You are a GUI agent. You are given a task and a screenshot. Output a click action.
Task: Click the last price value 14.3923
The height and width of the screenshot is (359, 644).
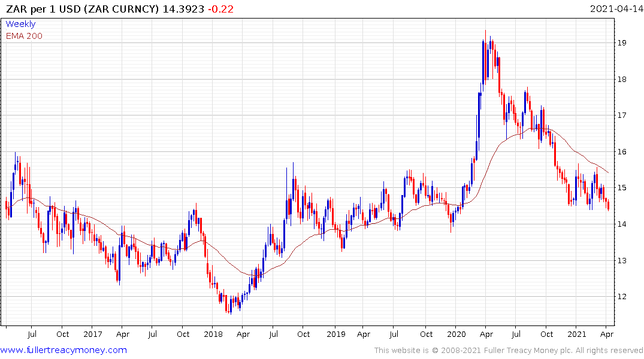pos(183,9)
